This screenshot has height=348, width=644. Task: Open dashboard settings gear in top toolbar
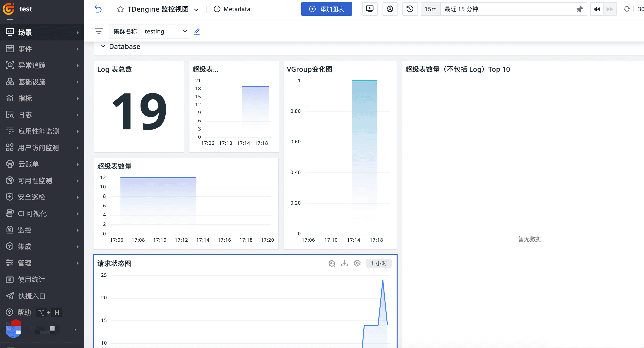390,9
